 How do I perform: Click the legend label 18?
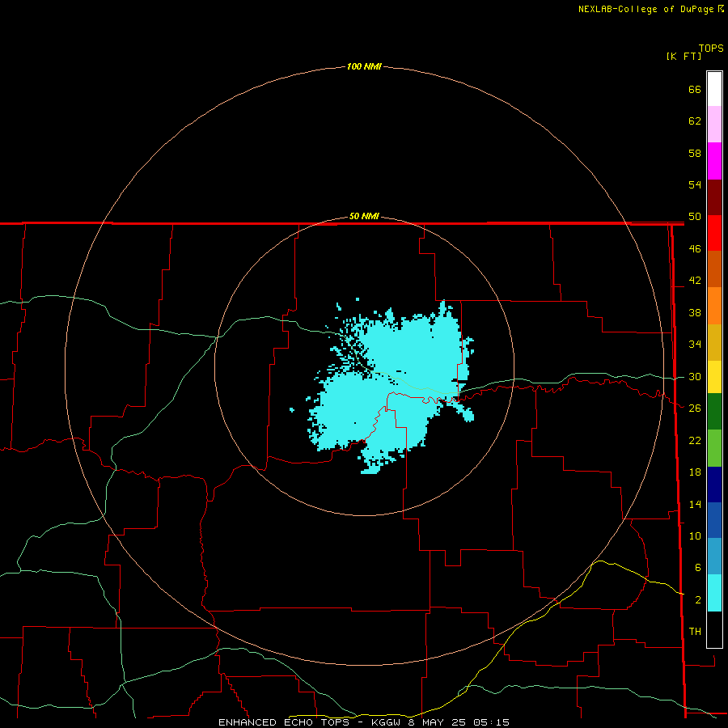[695, 472]
